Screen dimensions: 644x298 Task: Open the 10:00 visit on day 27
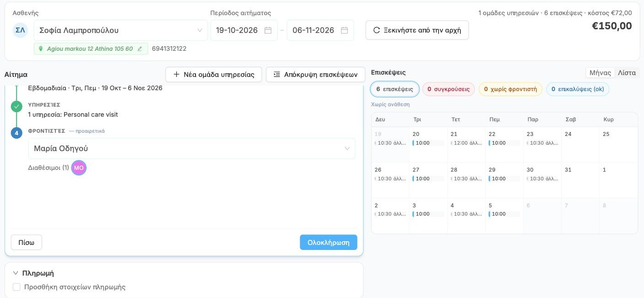coord(428,179)
